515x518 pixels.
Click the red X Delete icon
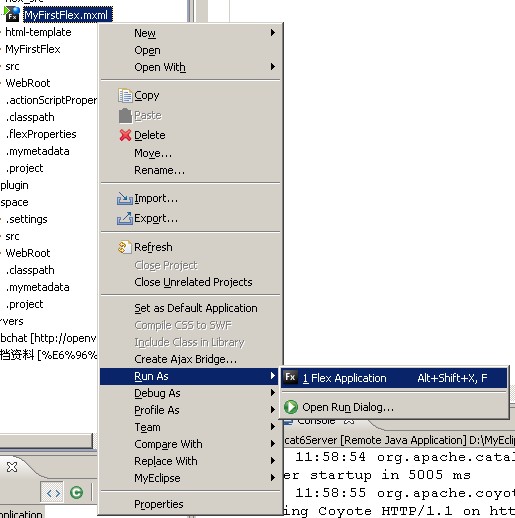pos(125,135)
